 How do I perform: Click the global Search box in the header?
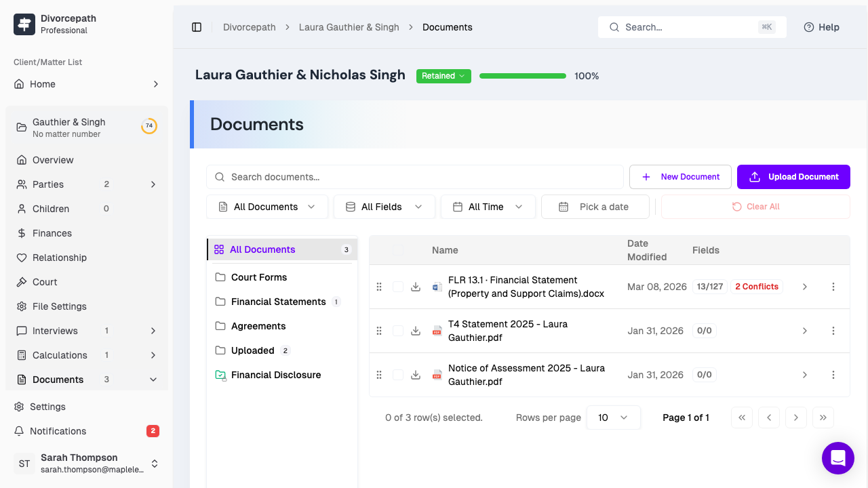(692, 27)
